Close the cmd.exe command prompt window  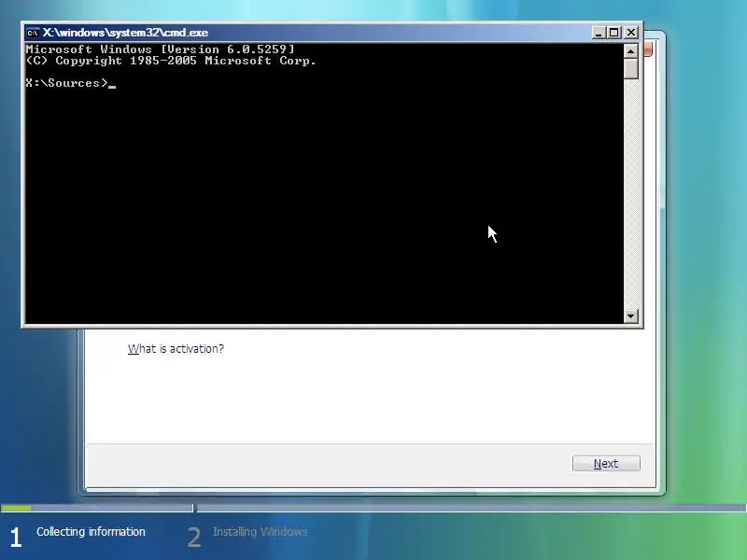[631, 33]
